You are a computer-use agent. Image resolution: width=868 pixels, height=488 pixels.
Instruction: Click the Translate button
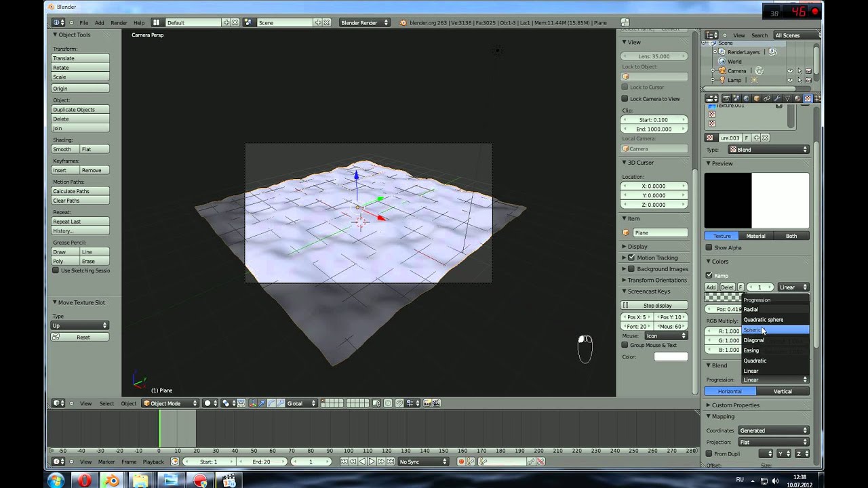coord(81,58)
